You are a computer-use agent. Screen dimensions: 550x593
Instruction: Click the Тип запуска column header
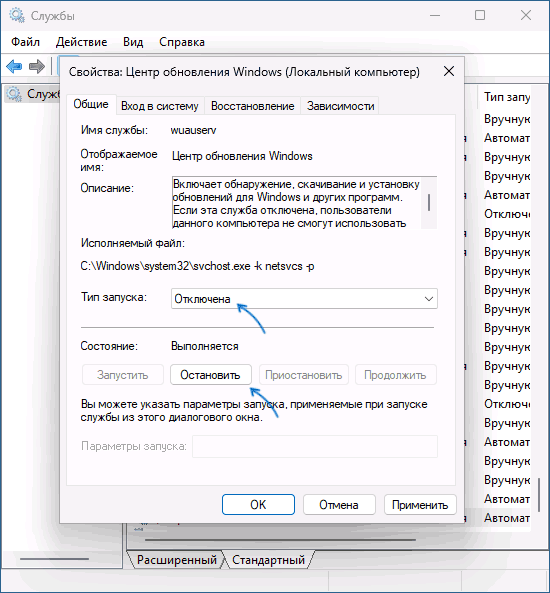[507, 97]
